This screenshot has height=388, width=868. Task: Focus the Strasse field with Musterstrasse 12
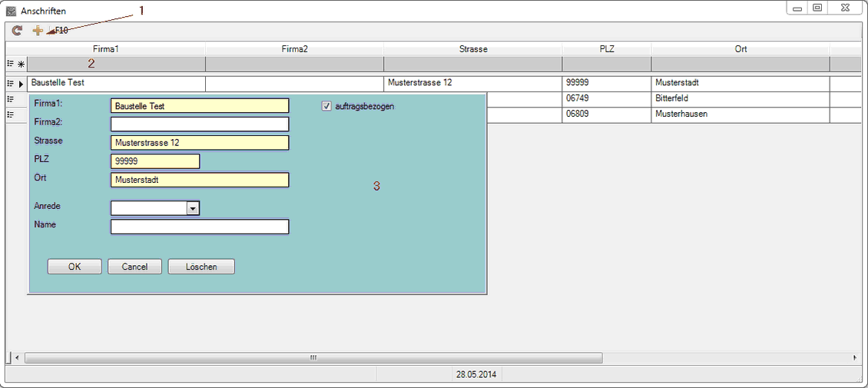[x=200, y=143]
